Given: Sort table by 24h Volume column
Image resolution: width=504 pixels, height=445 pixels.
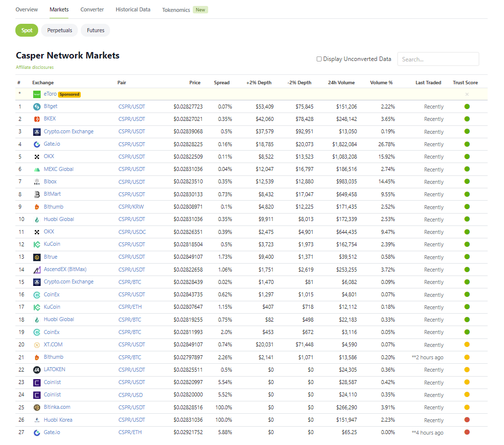Looking at the screenshot, I should tap(341, 83).
